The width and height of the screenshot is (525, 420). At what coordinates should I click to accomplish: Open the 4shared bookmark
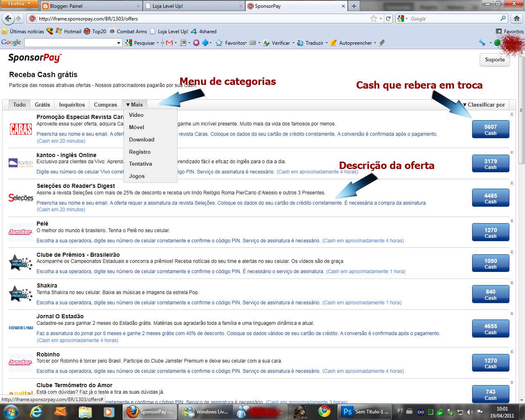pos(203,31)
